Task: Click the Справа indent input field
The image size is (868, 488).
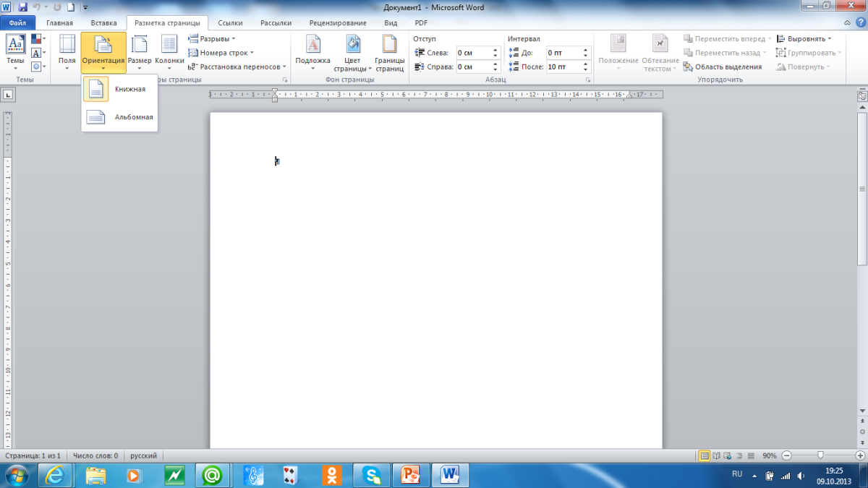Action: point(478,67)
